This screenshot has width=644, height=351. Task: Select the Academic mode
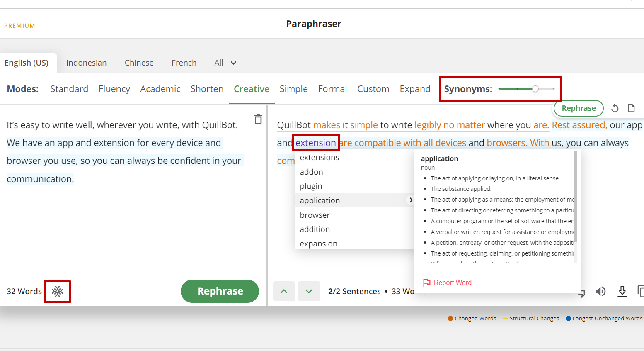[160, 89]
